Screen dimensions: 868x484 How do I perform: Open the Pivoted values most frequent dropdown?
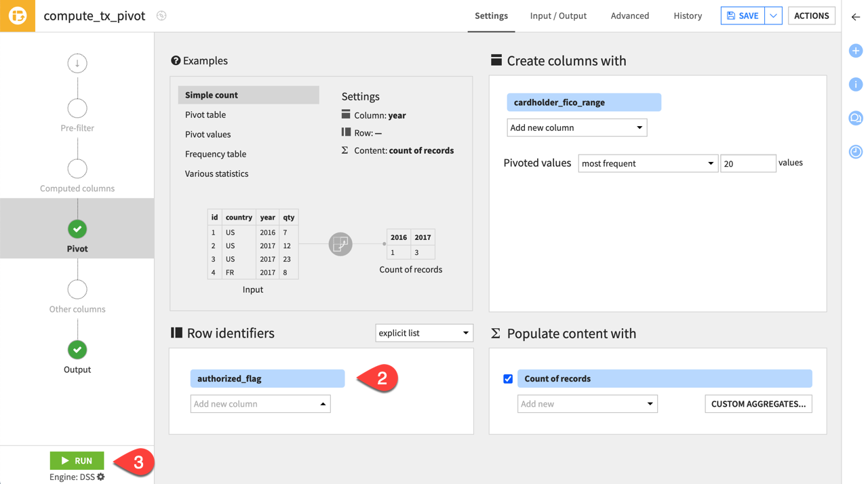pos(648,163)
